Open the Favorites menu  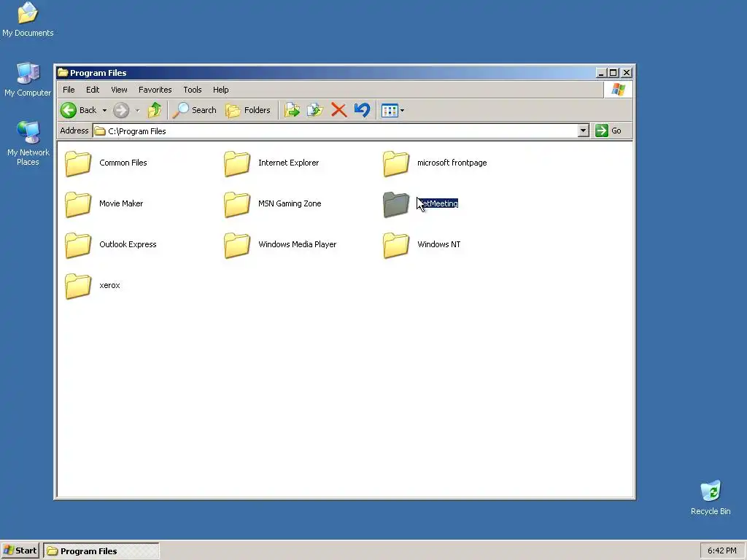click(x=155, y=90)
